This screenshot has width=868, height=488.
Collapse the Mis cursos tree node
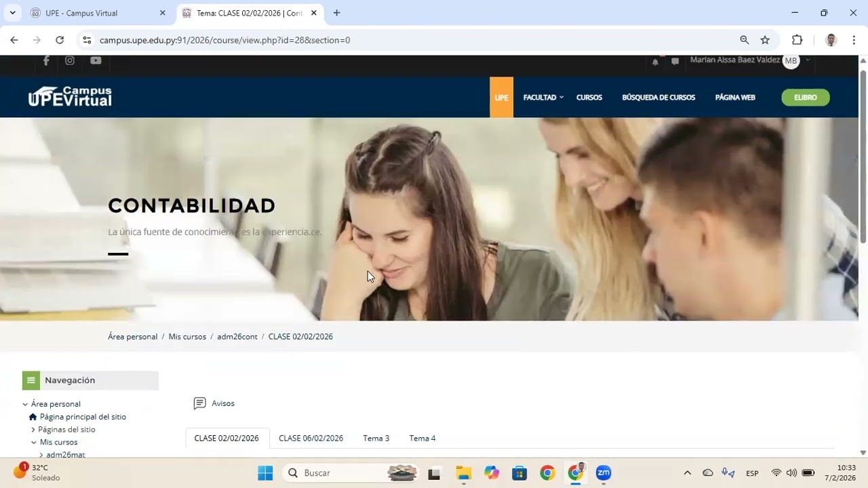click(33, 443)
